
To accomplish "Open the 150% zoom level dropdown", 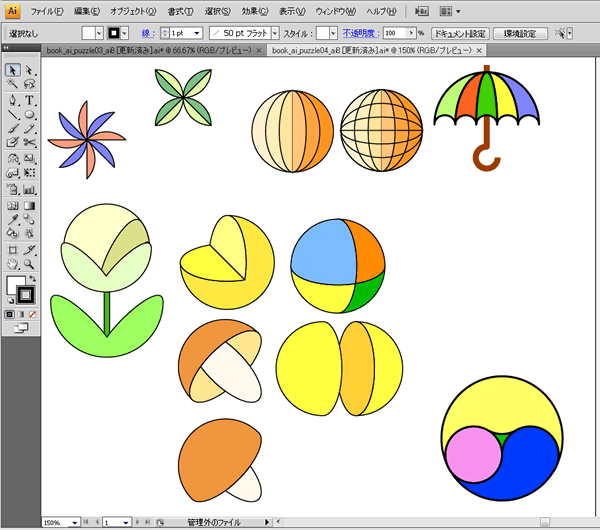I will (x=75, y=522).
